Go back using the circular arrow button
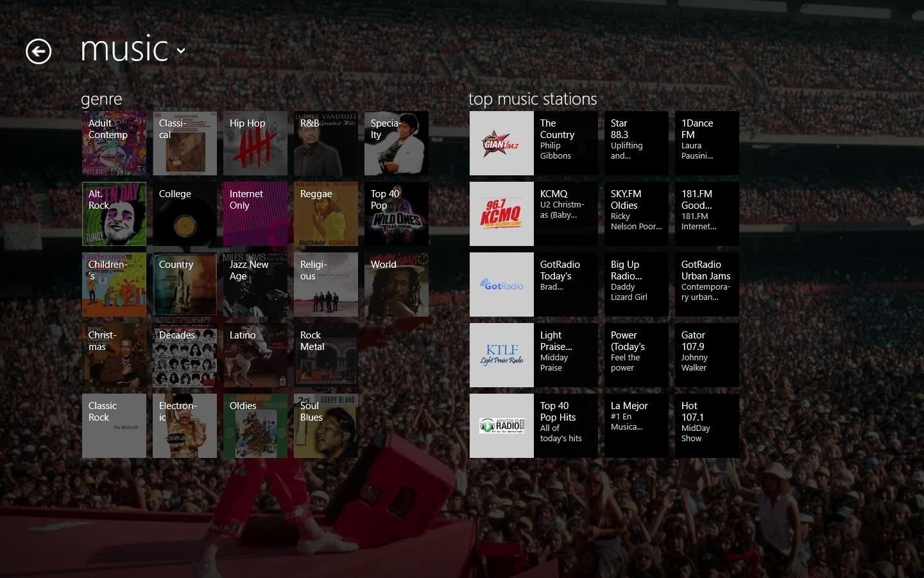Image resolution: width=924 pixels, height=578 pixels. click(38, 51)
